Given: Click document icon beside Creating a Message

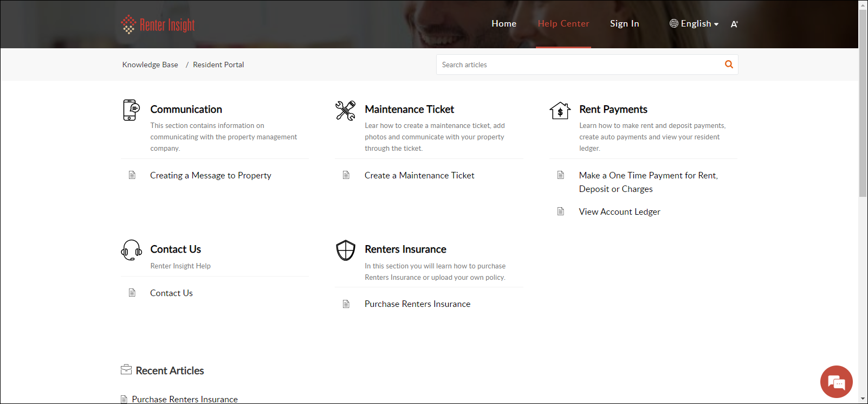Looking at the screenshot, I should point(132,175).
